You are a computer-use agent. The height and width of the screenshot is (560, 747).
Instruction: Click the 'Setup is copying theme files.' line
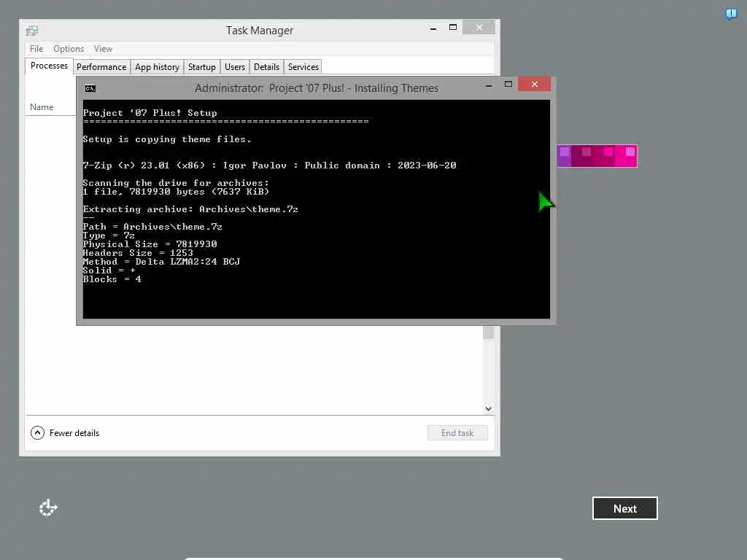point(167,139)
